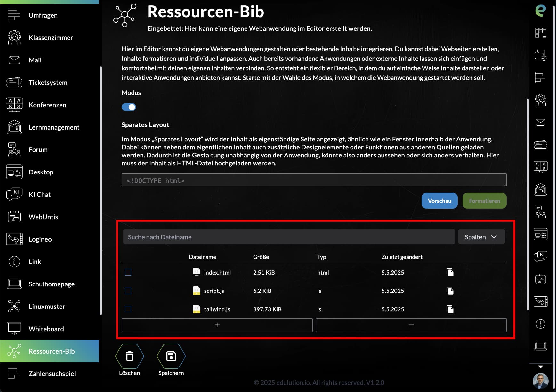This screenshot has width=556, height=392.
Task: Open the Spalten dropdown
Action: 481,237
